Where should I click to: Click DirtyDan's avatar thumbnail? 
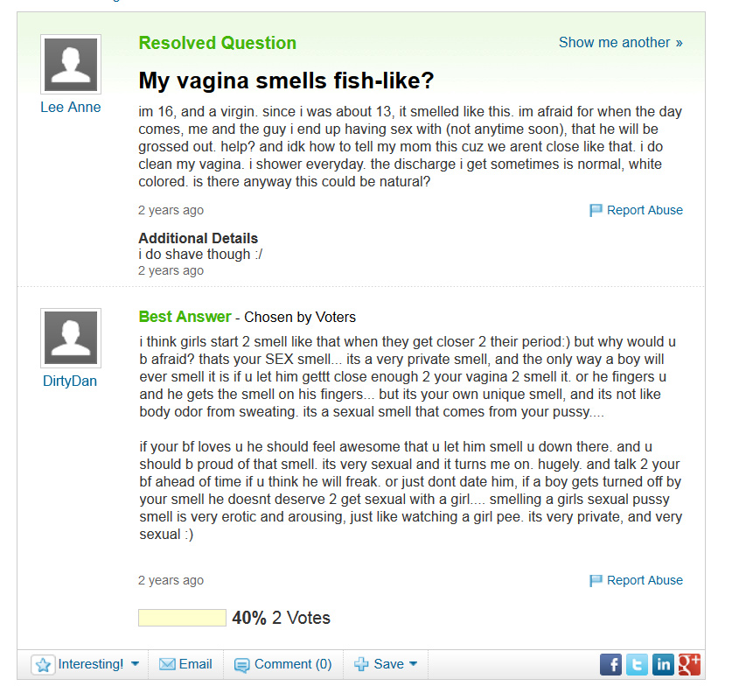click(71, 338)
